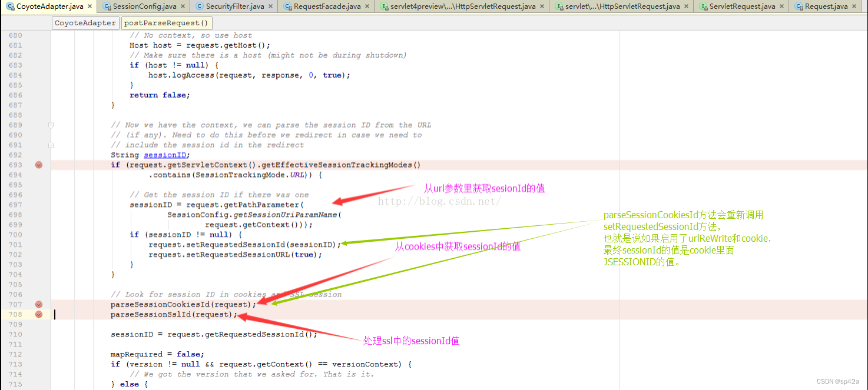The width and height of the screenshot is (868, 390).
Task: Click the underlined sessionID variable on line 692
Action: click(165, 155)
